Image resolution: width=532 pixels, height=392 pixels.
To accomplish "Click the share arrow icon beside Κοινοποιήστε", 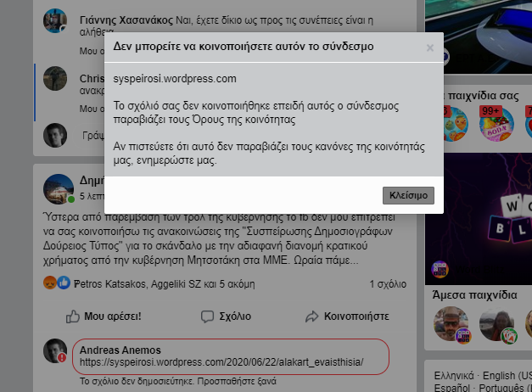I will [x=311, y=316].
